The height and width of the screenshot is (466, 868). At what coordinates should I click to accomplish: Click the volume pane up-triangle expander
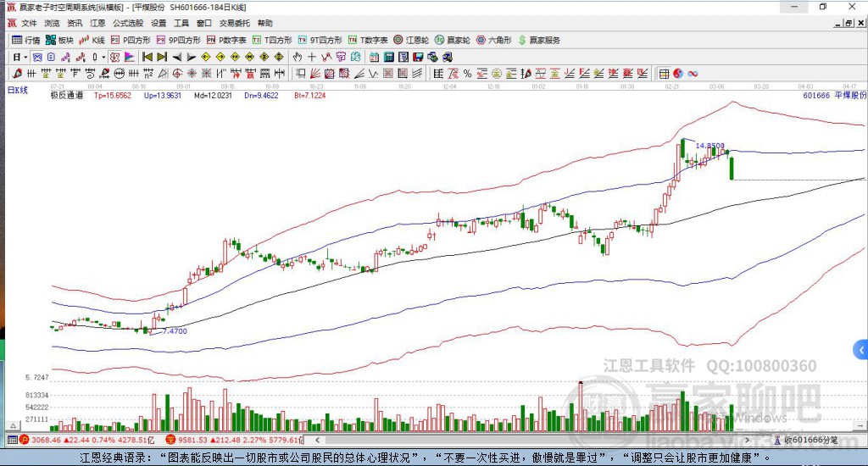pyautogui.click(x=14, y=425)
